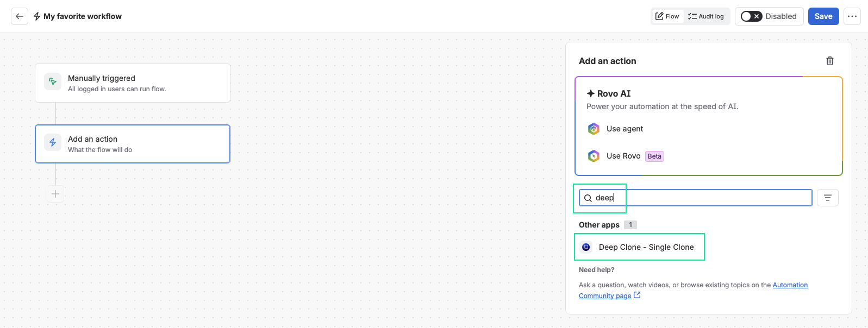The height and width of the screenshot is (328, 868).
Task: Click the Use Rovo hexagon icon
Action: pyautogui.click(x=594, y=156)
